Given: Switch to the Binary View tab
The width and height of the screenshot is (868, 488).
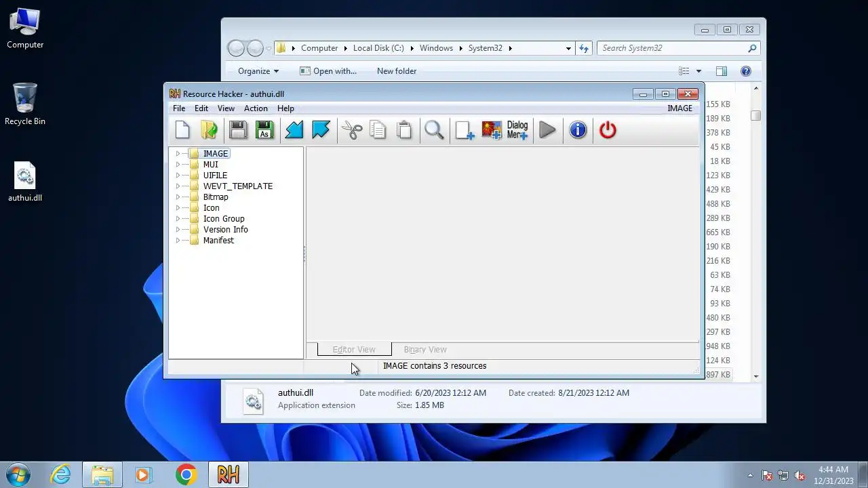Looking at the screenshot, I should pyautogui.click(x=425, y=350).
